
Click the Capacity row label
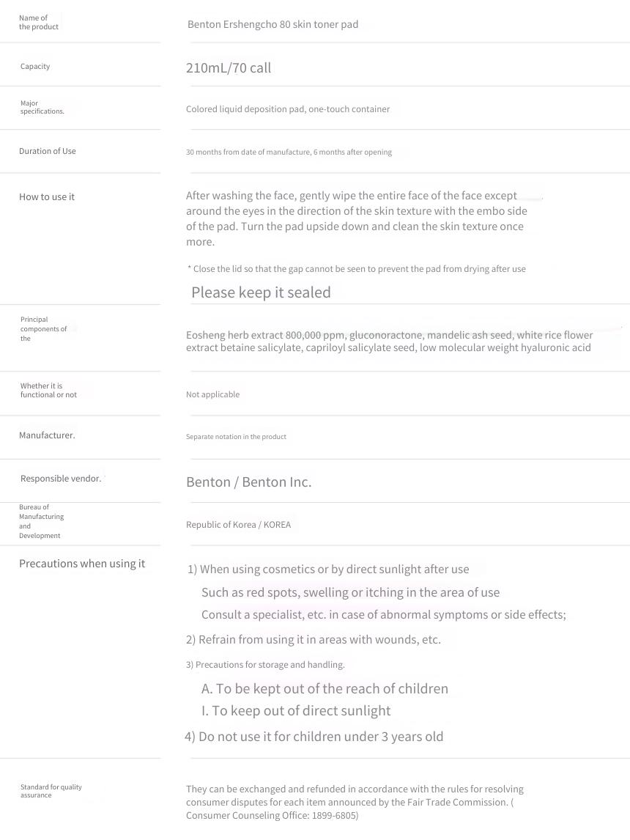pos(35,67)
